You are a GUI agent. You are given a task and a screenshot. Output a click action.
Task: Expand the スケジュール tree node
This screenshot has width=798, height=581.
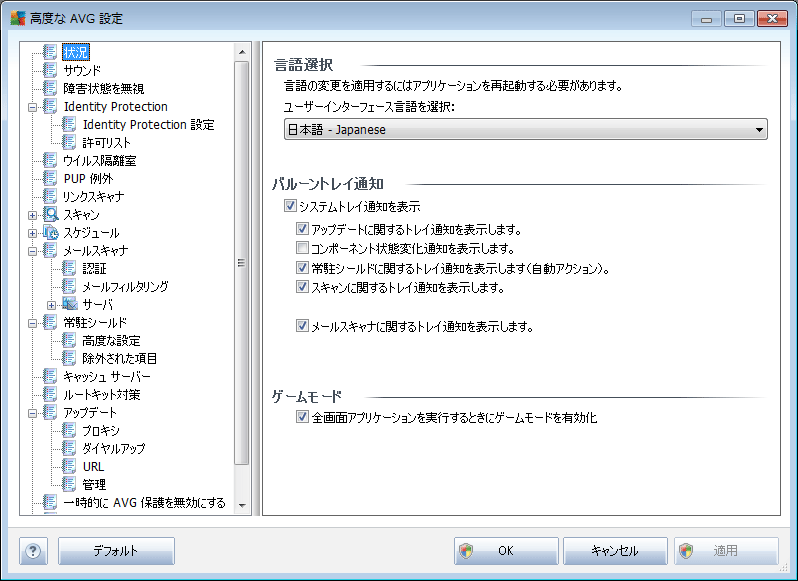33,233
